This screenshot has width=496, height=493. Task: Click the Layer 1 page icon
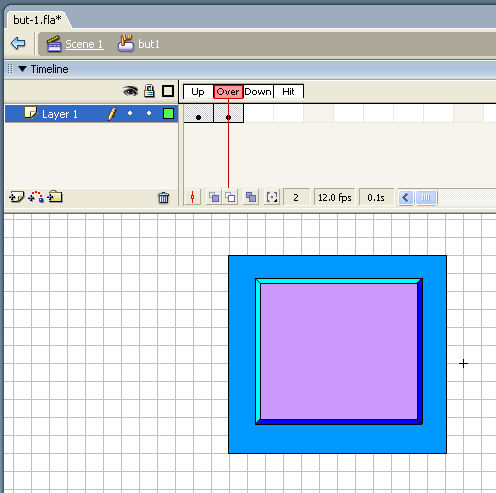click(x=31, y=113)
